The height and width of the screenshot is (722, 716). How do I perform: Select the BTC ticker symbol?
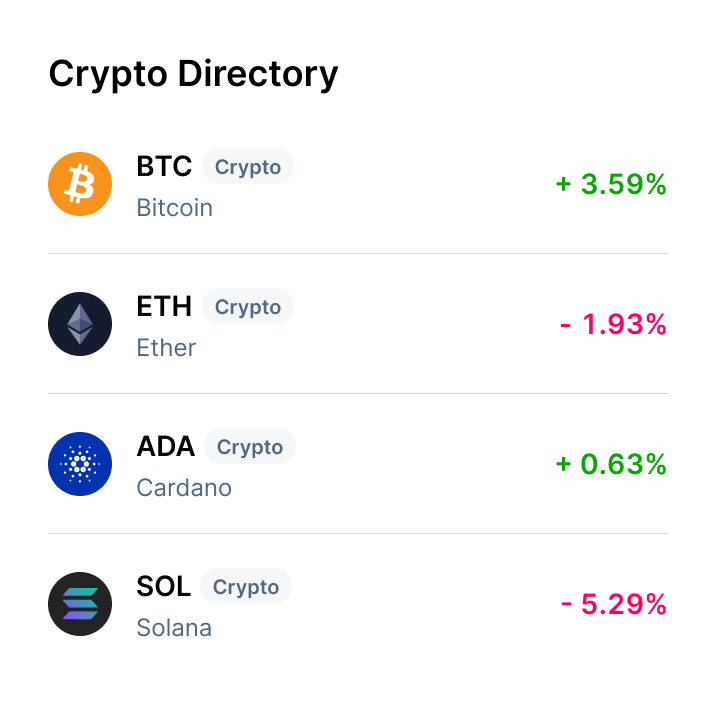point(164,166)
